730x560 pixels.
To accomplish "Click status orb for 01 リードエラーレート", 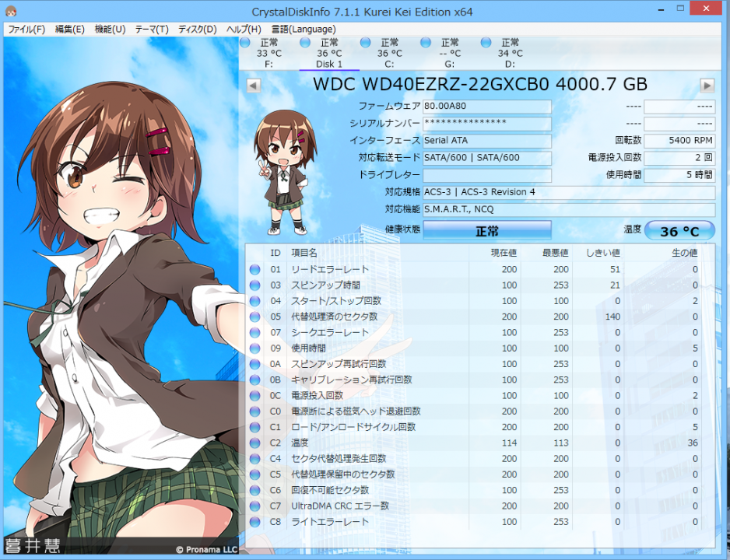I will (x=254, y=269).
